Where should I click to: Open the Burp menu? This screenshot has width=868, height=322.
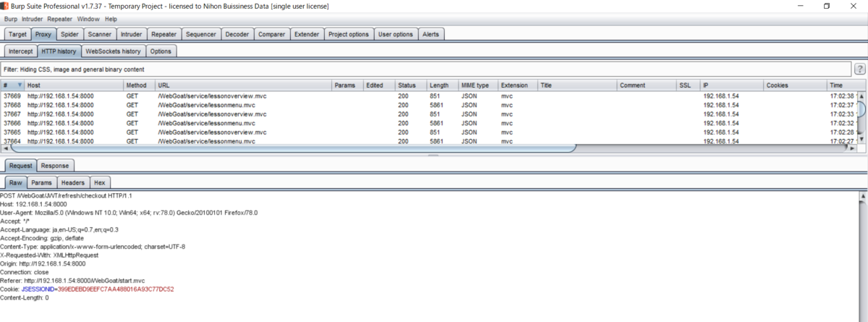(11, 19)
